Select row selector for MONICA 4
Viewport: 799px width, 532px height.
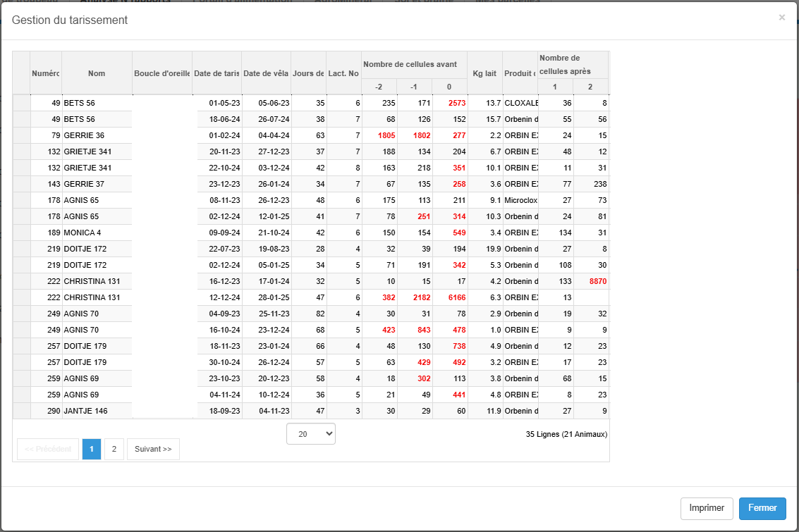click(x=21, y=233)
